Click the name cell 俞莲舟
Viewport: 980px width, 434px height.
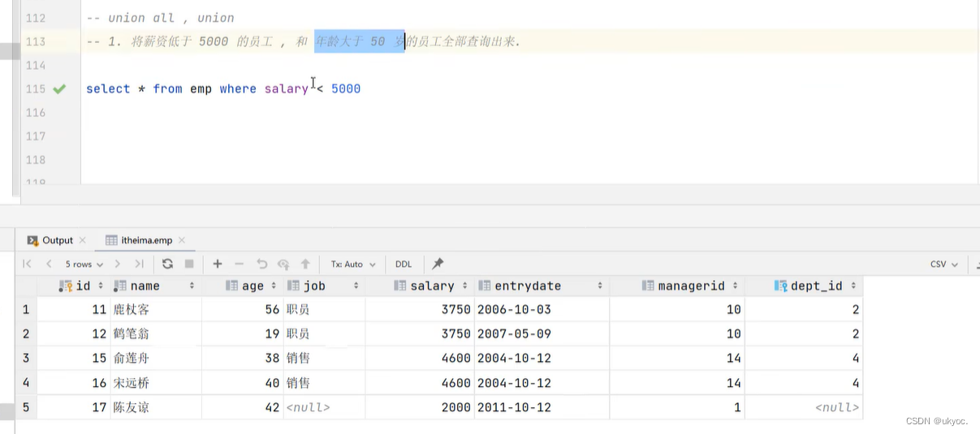[156, 358]
